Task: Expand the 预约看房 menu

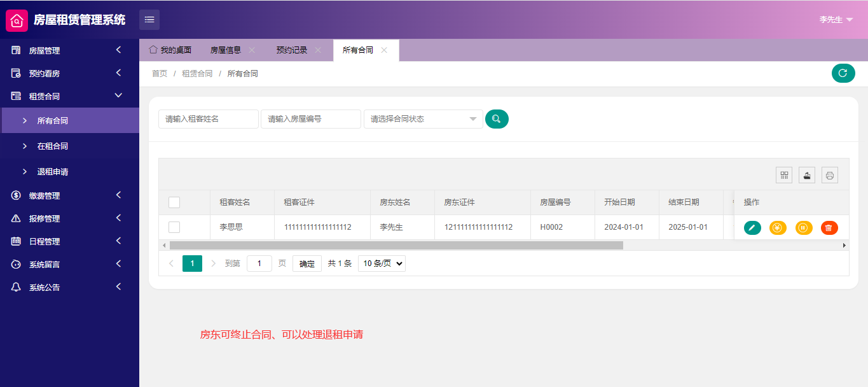Action: click(x=118, y=73)
